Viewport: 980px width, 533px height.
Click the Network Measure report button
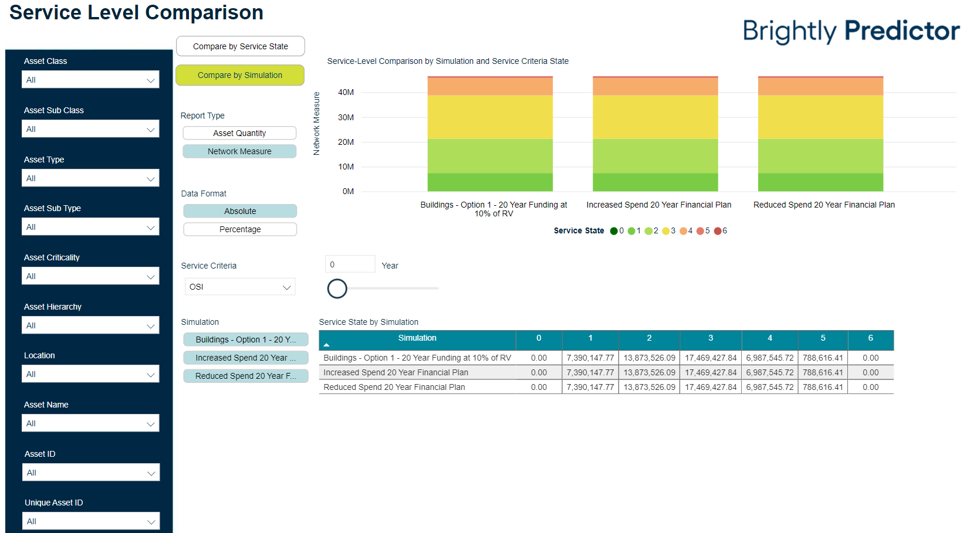point(239,151)
